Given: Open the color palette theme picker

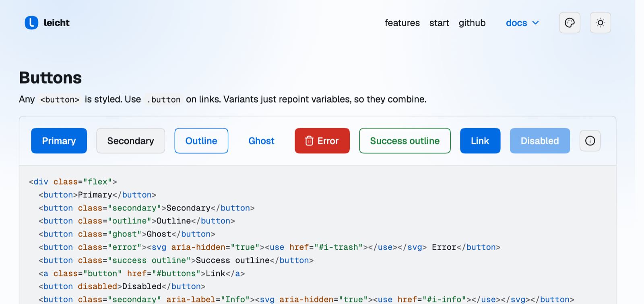Looking at the screenshot, I should coord(570,23).
